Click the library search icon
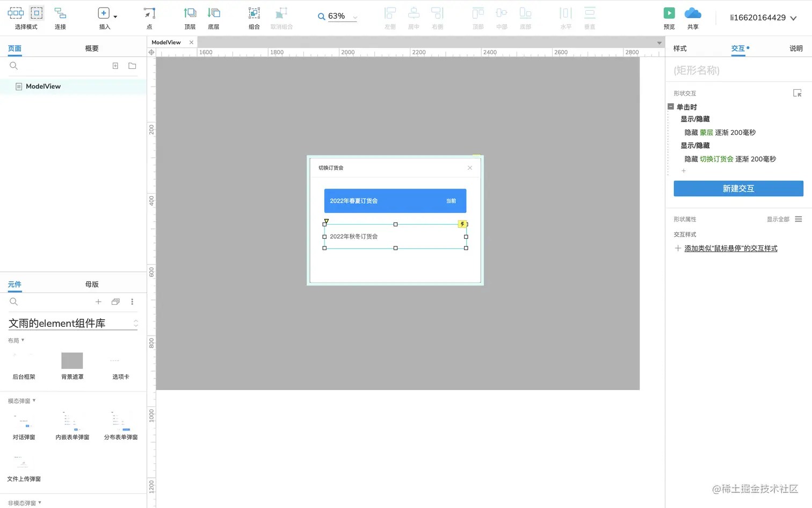This screenshot has height=508, width=812. (x=14, y=302)
